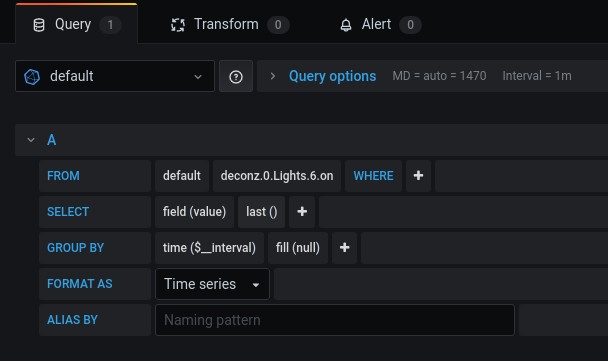The width and height of the screenshot is (608, 361).
Task: Click the last () aggregation segment
Action: 261,212
